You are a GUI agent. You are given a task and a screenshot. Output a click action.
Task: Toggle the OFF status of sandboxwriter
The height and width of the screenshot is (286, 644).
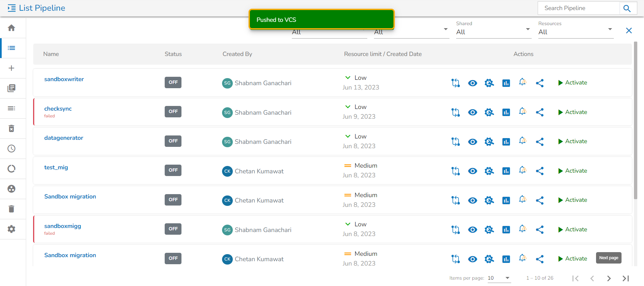(x=173, y=82)
